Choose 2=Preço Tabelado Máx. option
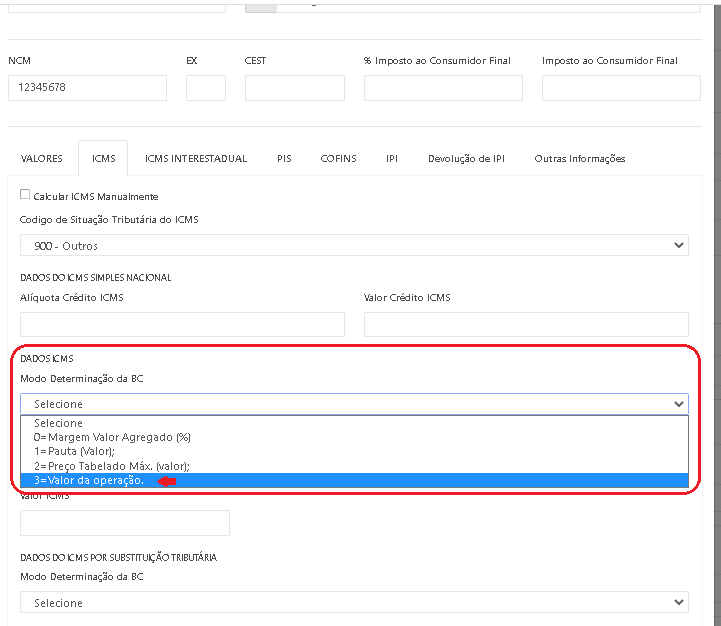The image size is (721, 626). pos(112,466)
